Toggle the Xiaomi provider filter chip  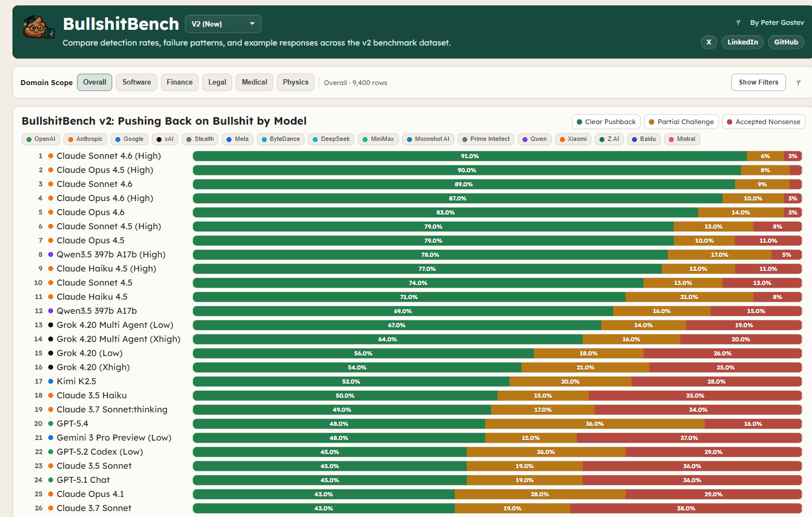[x=573, y=139]
